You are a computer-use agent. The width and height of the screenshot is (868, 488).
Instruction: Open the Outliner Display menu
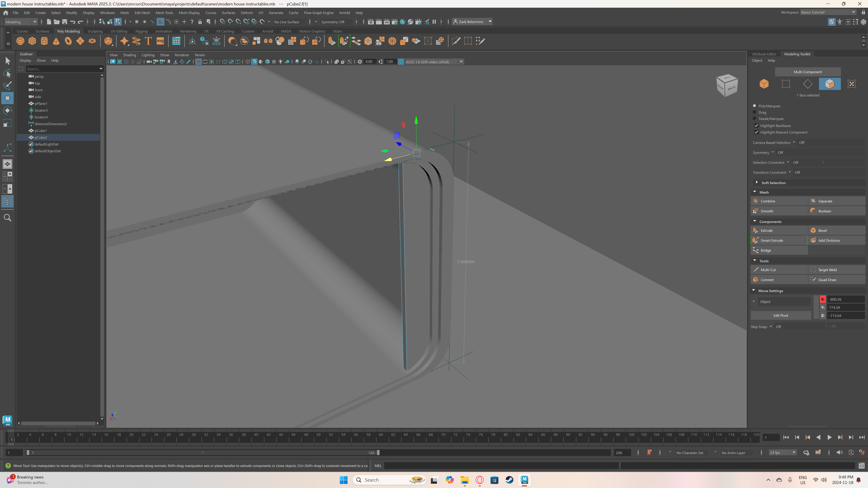[25, 61]
